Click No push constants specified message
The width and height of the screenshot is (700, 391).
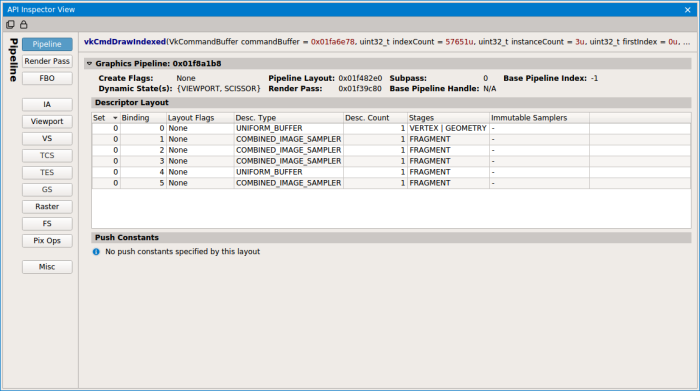click(182, 252)
